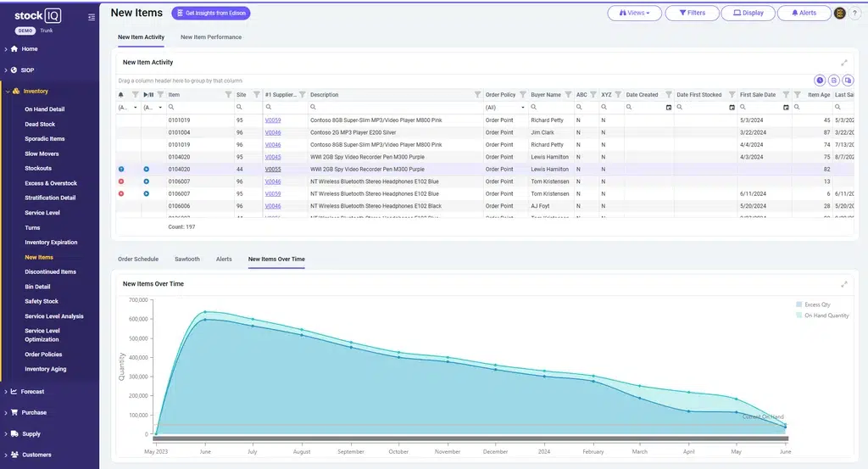Toggle On Hand Quantity series in legend
The height and width of the screenshot is (469, 868).
pyautogui.click(x=822, y=315)
